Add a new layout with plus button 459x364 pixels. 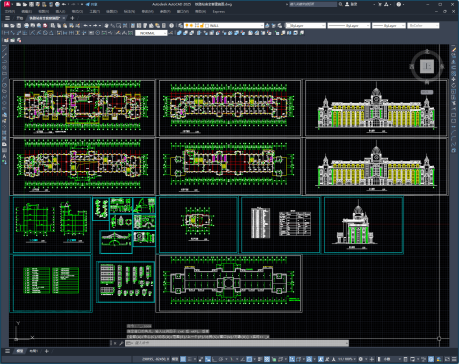[47, 351]
